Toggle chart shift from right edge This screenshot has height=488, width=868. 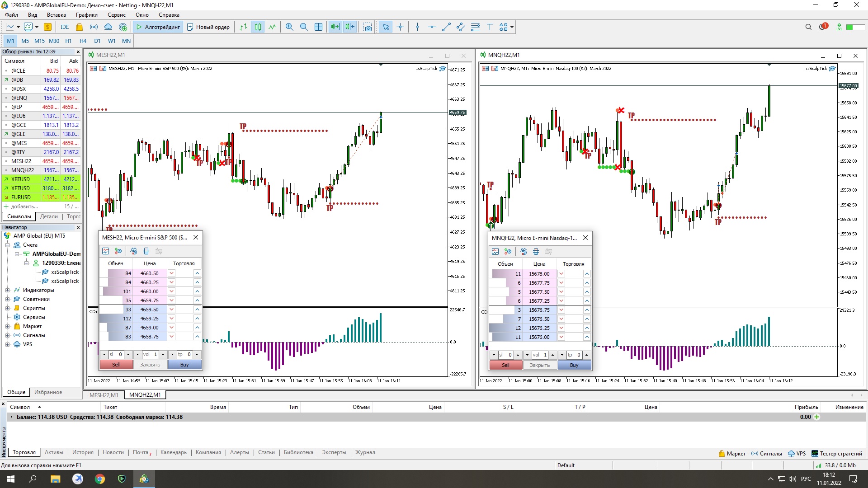click(x=350, y=27)
